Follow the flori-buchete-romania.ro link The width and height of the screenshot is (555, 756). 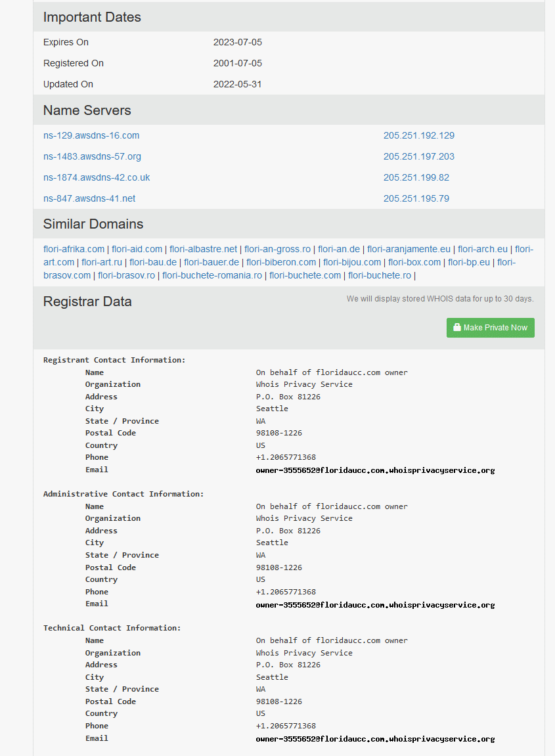(212, 275)
